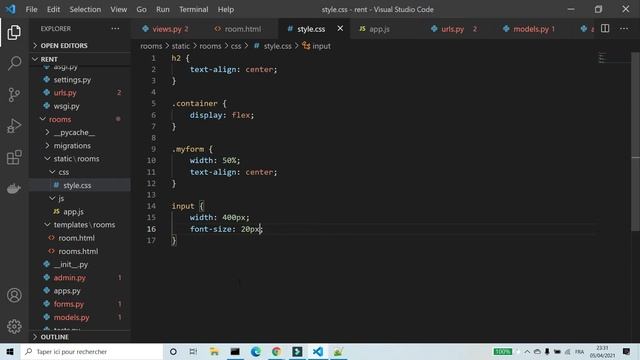Open the Extensions view

point(14,158)
